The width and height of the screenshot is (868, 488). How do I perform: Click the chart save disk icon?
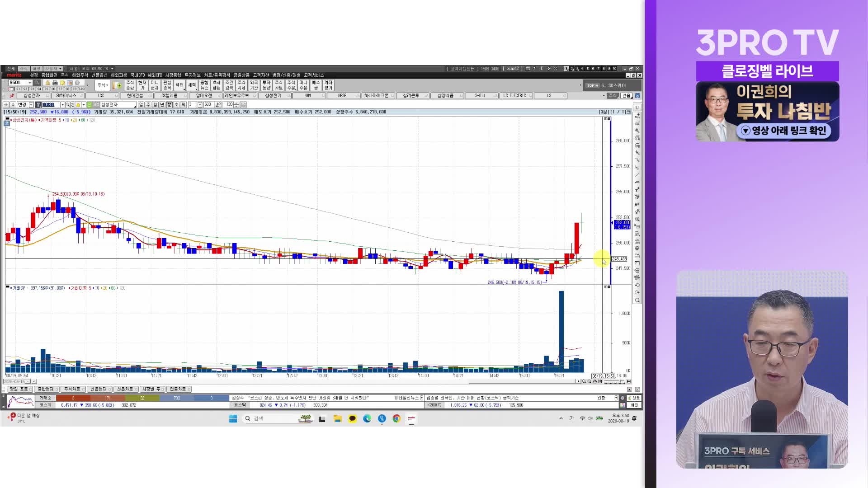pyautogui.click(x=243, y=105)
